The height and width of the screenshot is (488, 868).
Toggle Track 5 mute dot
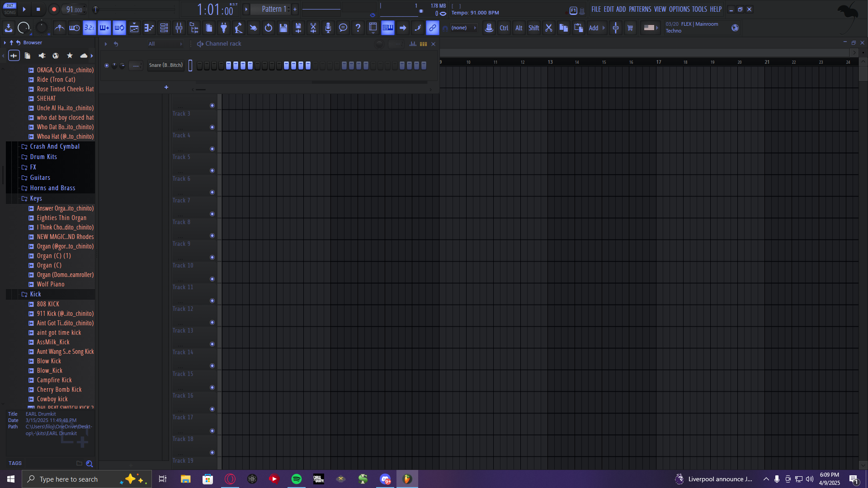pos(212,171)
